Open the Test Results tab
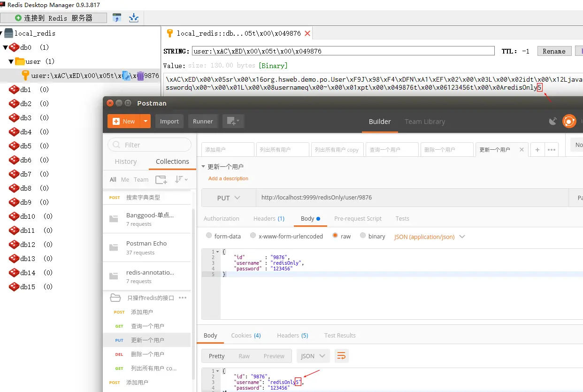This screenshot has width=583, height=392. pos(340,335)
